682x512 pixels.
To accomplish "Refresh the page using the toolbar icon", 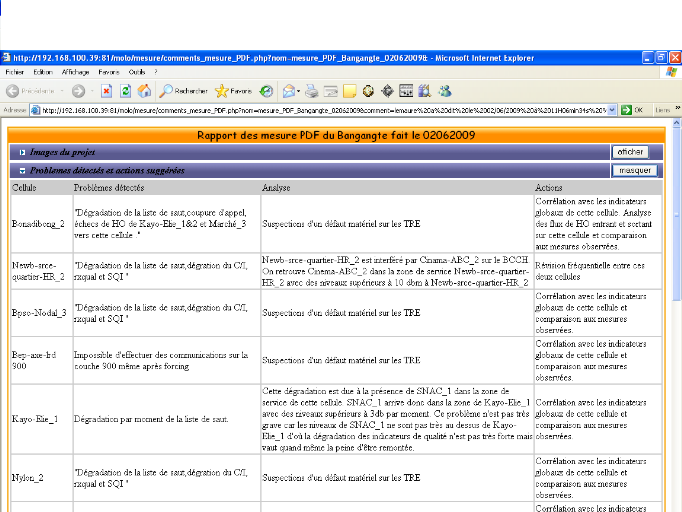I will click(x=126, y=90).
